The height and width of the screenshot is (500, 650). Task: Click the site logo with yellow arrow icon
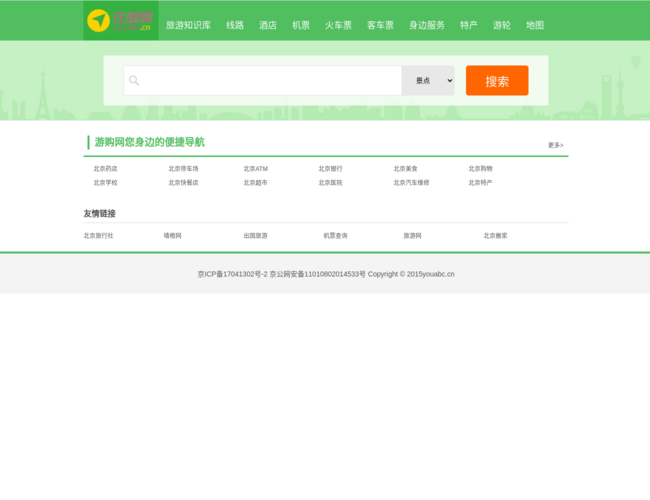pos(120,21)
